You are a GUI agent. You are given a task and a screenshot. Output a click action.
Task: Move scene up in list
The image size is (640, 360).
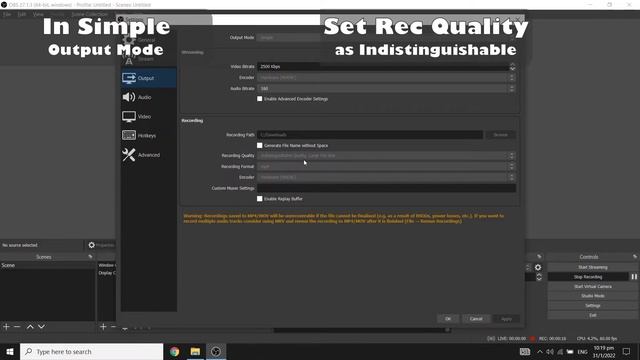click(x=30, y=327)
